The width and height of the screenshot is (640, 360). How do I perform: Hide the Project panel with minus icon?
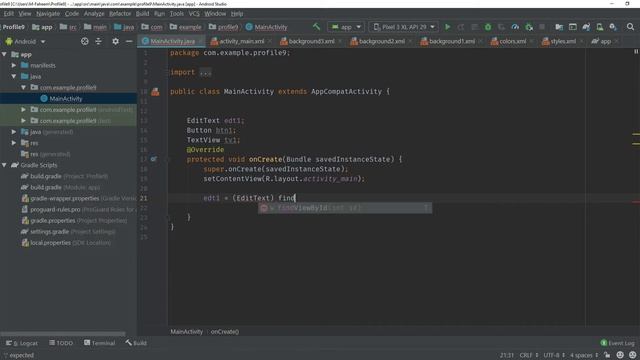[x=129, y=41]
